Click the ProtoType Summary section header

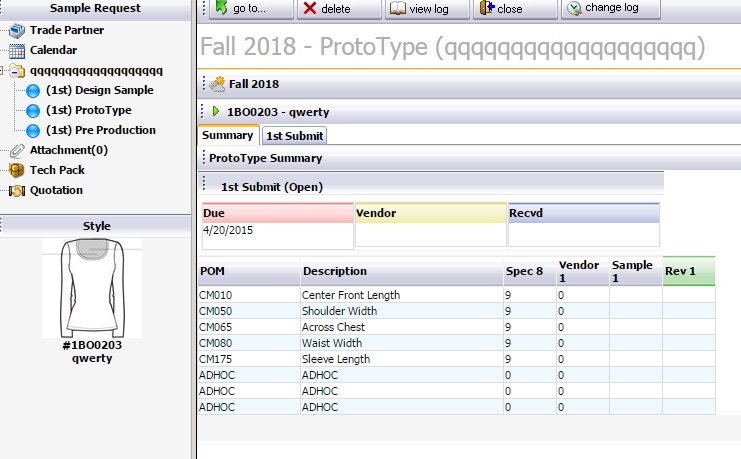coord(470,158)
